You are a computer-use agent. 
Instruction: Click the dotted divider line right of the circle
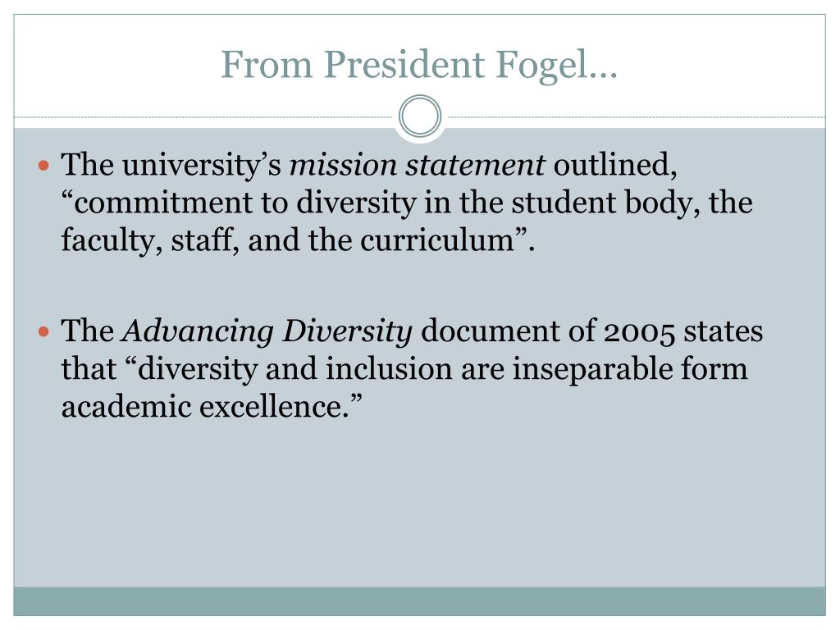(637, 116)
